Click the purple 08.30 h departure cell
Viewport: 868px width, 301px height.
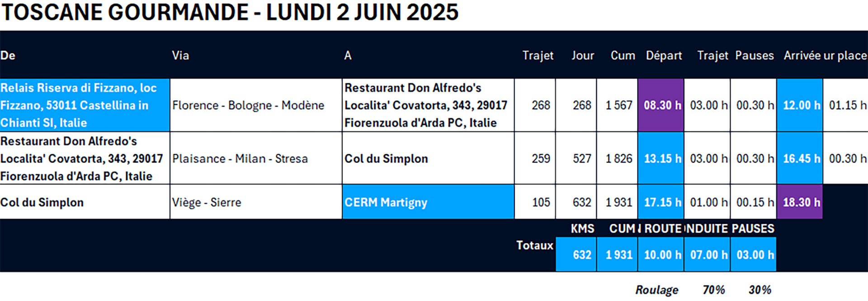point(660,105)
